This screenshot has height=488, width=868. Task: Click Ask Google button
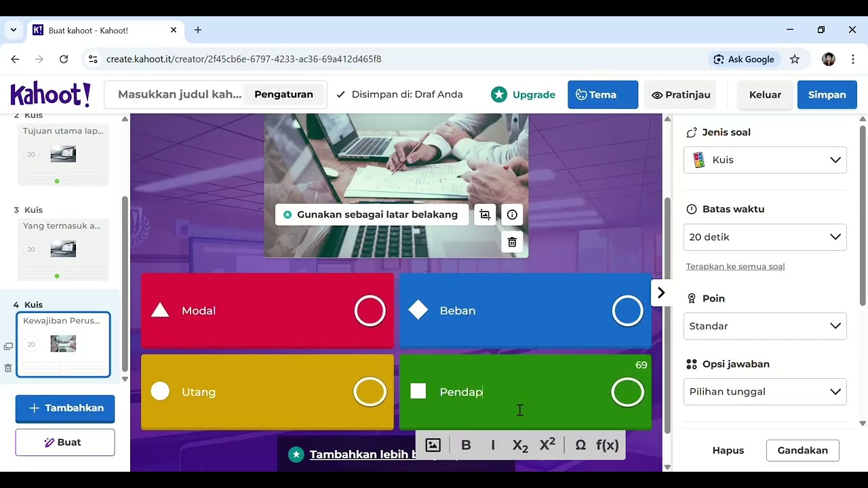(744, 59)
